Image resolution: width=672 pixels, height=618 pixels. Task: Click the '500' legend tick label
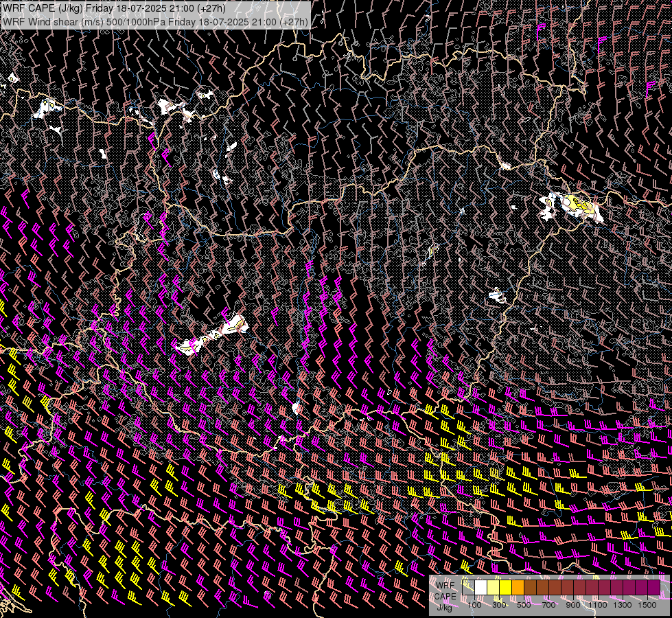524,605
